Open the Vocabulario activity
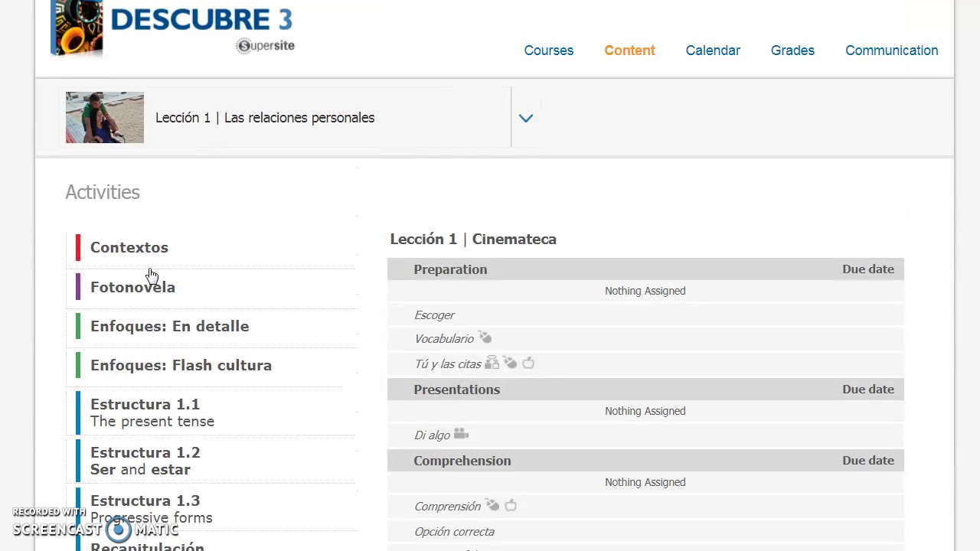980x551 pixels. [x=444, y=339]
